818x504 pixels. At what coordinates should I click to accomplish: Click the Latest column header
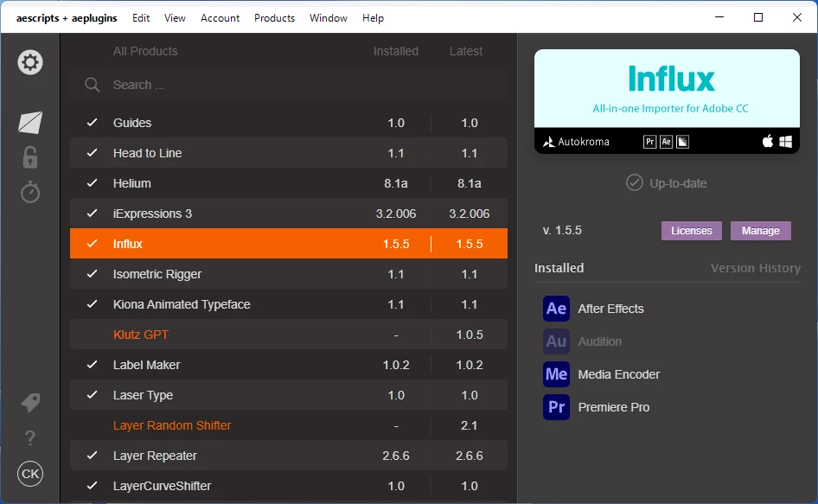[x=466, y=51]
